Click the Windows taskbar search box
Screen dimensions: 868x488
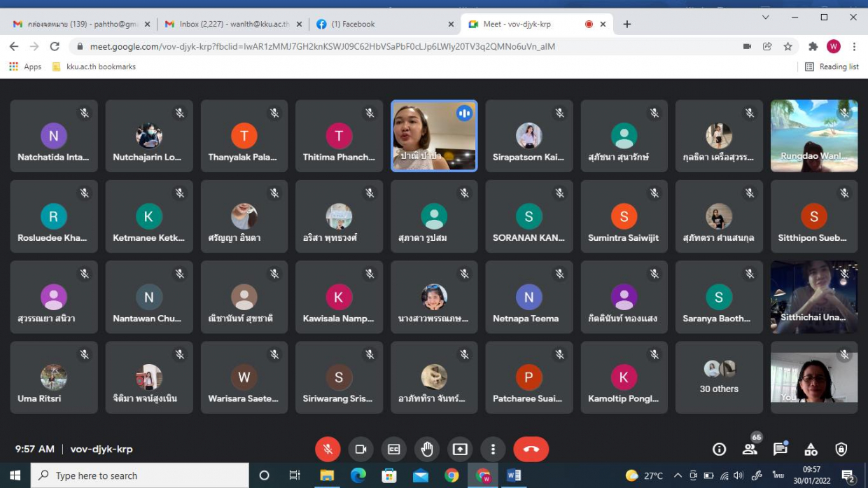[x=140, y=475]
